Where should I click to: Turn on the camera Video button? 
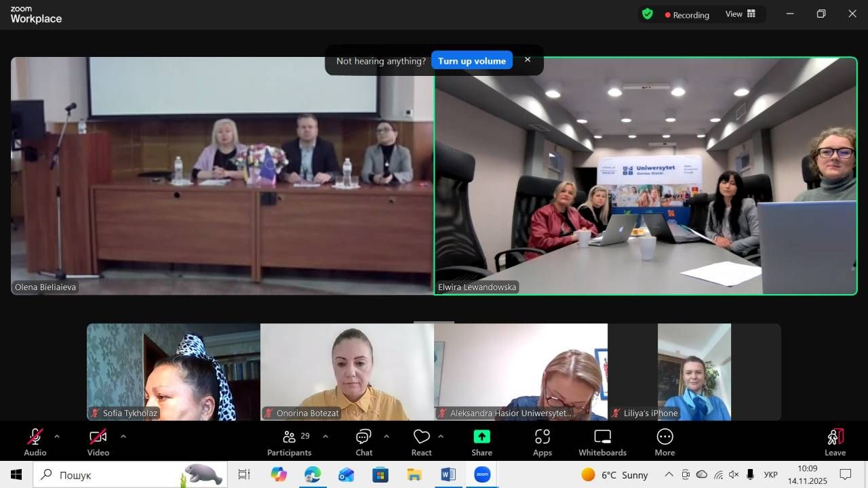[x=98, y=442]
